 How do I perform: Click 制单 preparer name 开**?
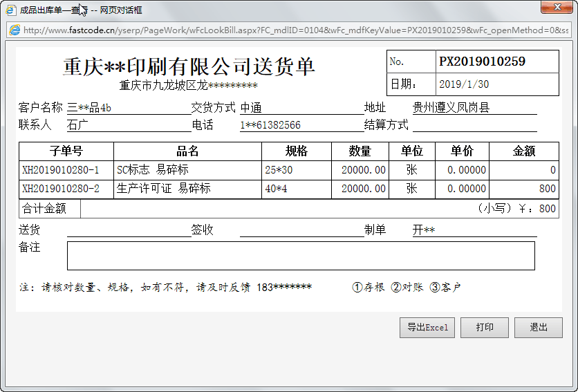point(424,230)
